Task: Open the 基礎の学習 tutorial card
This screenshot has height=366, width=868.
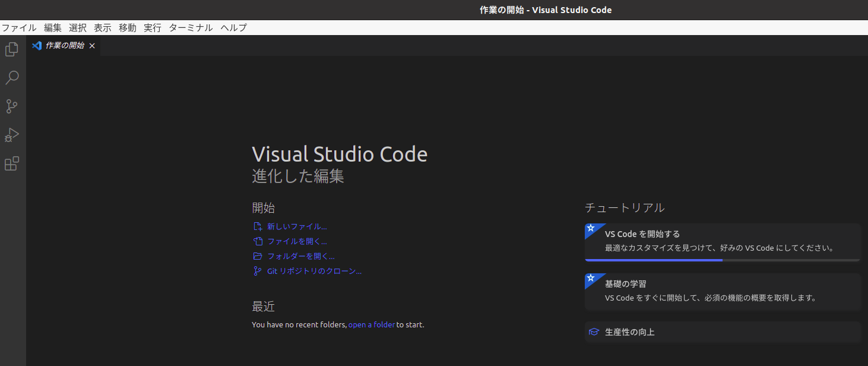Action: click(722, 291)
